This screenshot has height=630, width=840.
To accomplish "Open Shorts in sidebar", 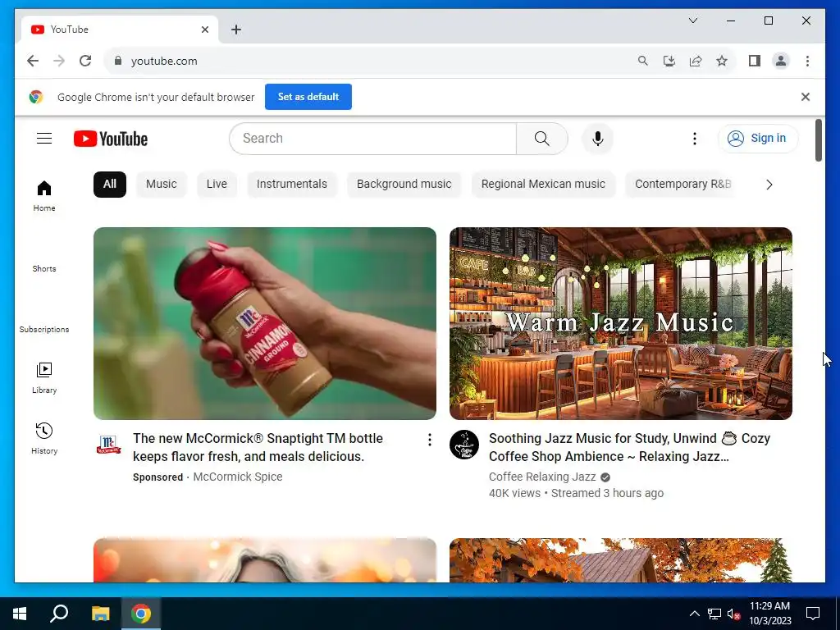I will 44,268.
